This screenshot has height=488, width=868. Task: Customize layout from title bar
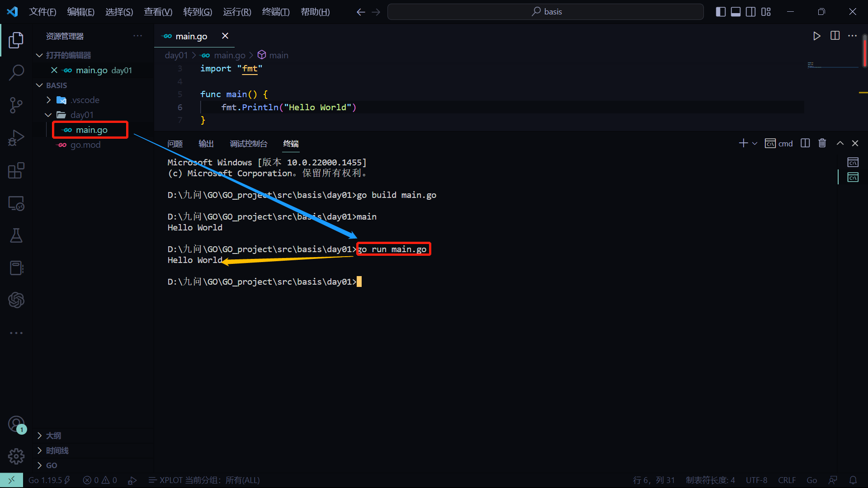(x=766, y=12)
